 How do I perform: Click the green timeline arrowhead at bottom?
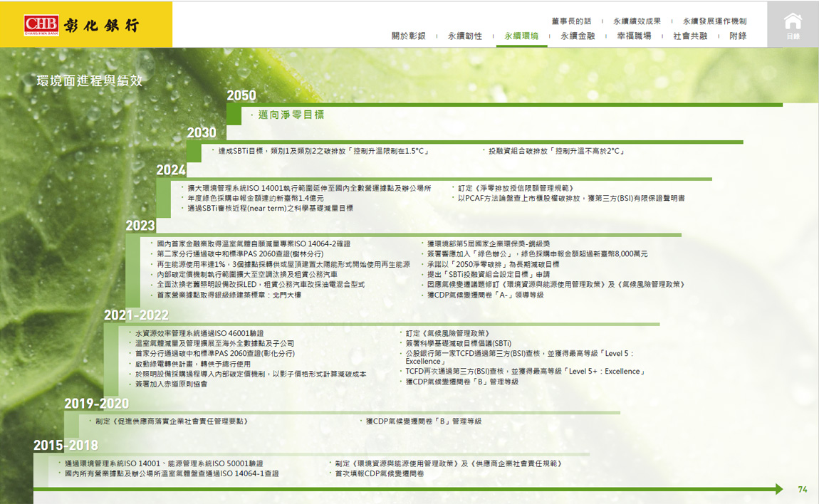click(778, 489)
